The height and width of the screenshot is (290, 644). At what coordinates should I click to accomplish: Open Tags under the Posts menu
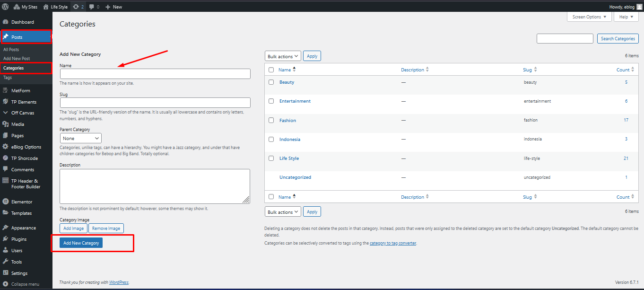[x=8, y=78]
